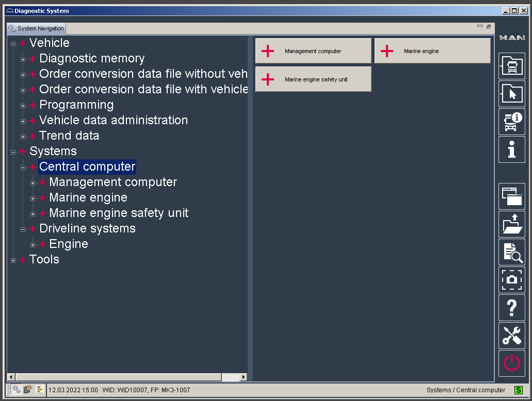Click the MAN logo
The height and width of the screenshot is (401, 532).
tap(512, 38)
